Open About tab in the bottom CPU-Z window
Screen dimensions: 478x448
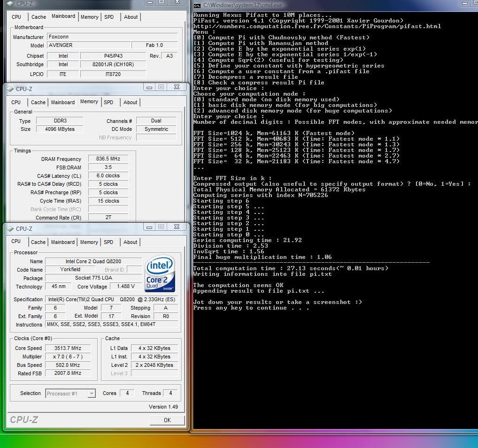[x=130, y=242]
